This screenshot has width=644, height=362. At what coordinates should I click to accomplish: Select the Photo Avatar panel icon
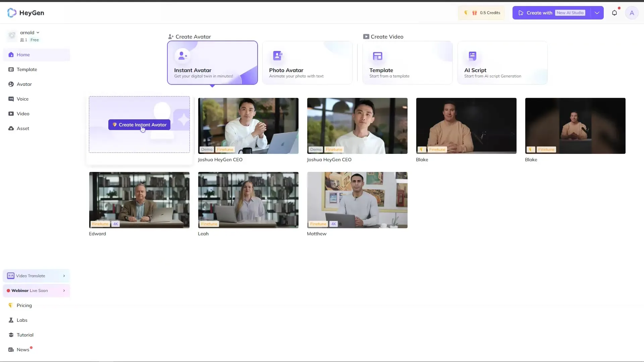(x=277, y=55)
